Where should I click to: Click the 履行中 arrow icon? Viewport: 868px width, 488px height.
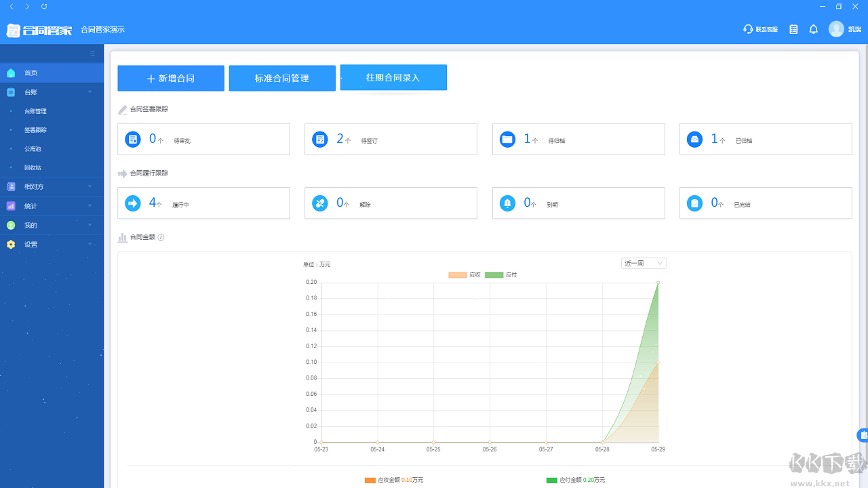pyautogui.click(x=133, y=203)
